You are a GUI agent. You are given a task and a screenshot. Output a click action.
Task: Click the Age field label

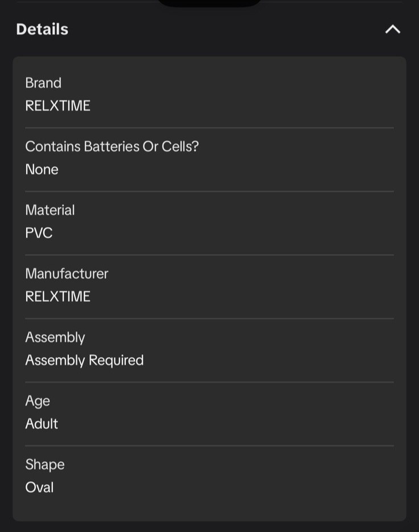pos(38,401)
